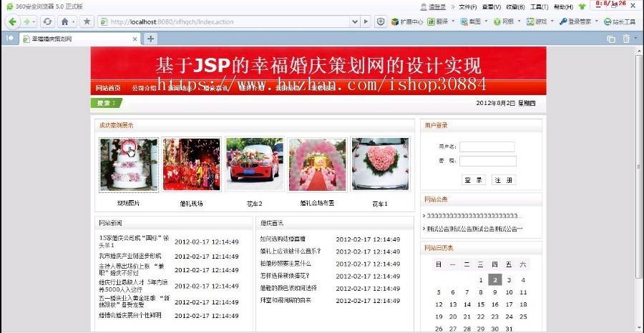Click the 公司介绍 navigation item
Screen dimensions: 644x333
pos(144,88)
